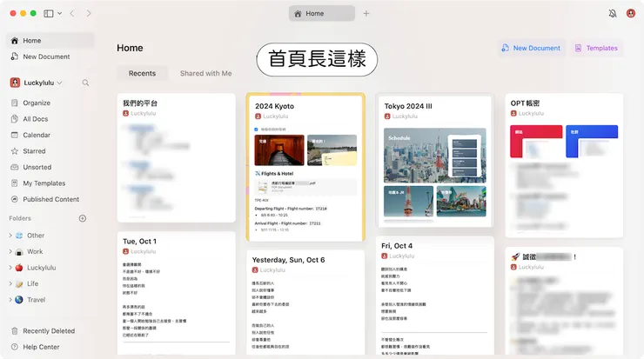Open My Templates in the sidebar
Viewport: 644px width, 359px height.
tap(50, 183)
